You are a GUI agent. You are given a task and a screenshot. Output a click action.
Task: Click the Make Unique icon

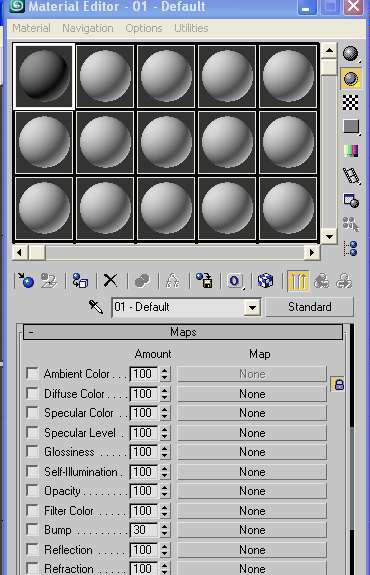tap(173, 281)
